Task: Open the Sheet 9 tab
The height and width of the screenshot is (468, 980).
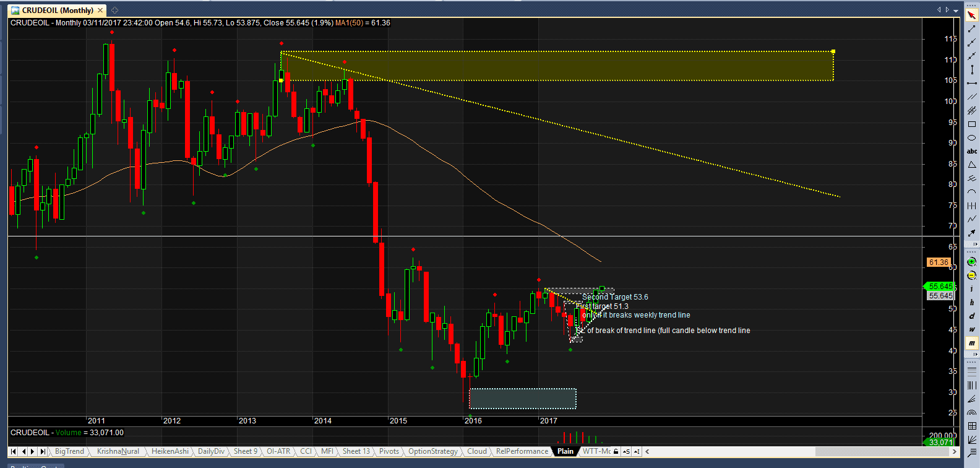Action: (246, 451)
